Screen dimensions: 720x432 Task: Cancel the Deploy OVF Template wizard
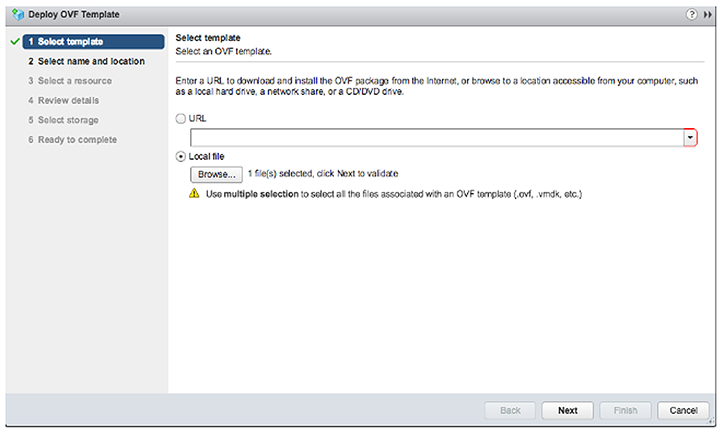coord(683,410)
